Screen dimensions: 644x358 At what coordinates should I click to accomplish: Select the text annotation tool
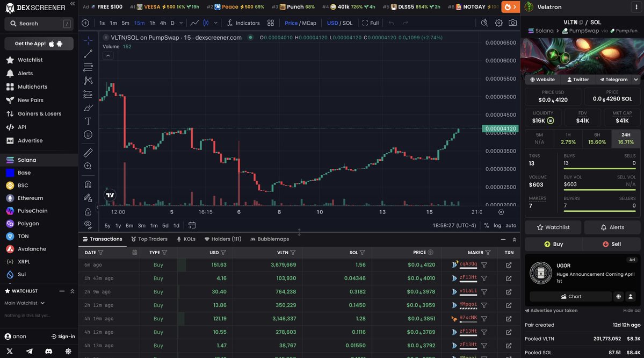pyautogui.click(x=88, y=121)
